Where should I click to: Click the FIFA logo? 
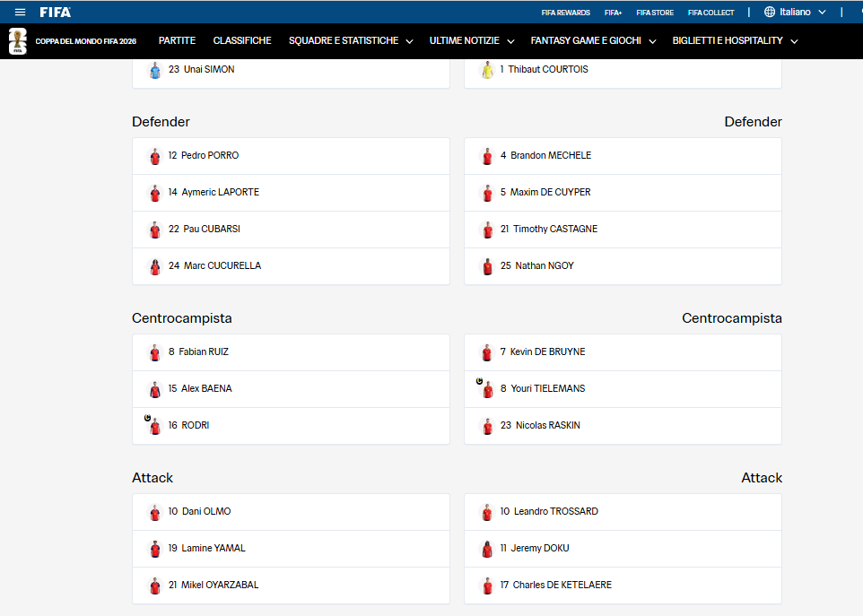(55, 12)
